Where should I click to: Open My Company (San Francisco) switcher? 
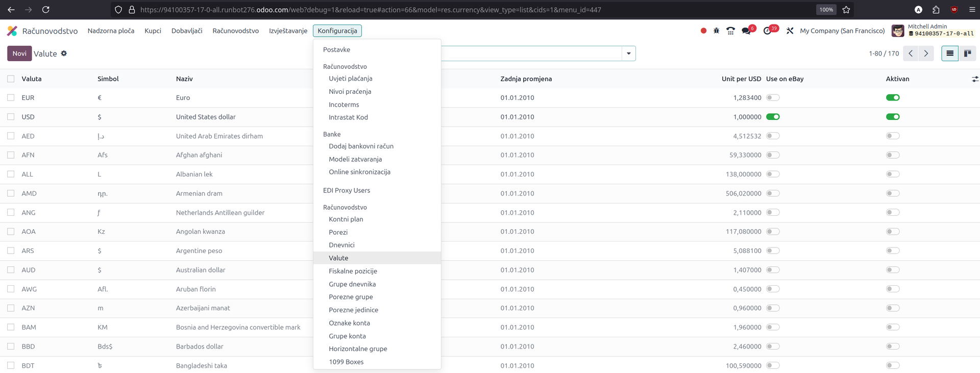(842, 31)
